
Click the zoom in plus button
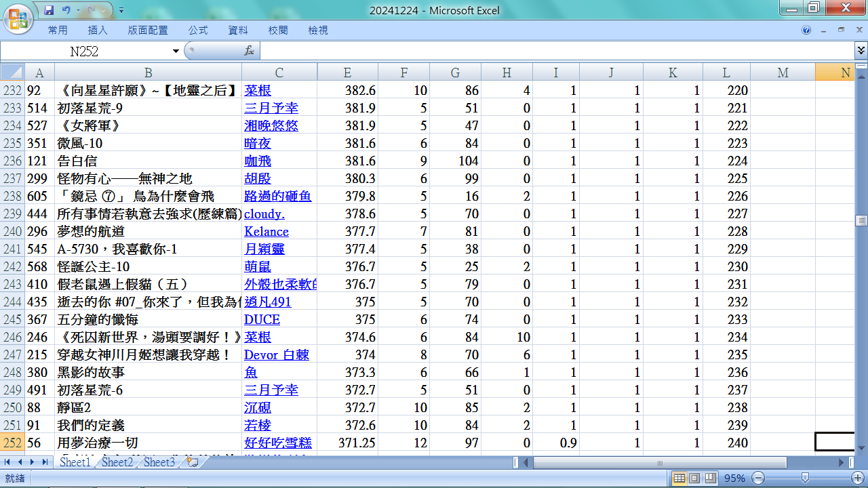click(x=856, y=479)
